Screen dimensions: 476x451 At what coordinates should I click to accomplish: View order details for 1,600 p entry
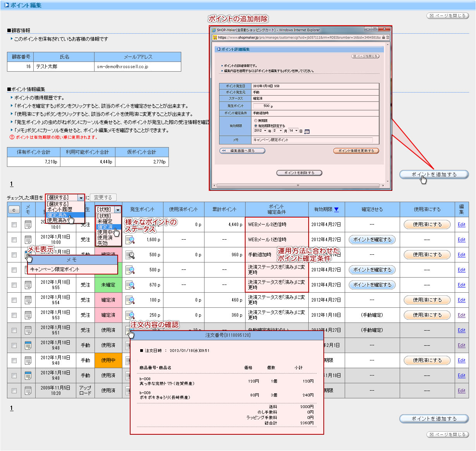(x=130, y=240)
